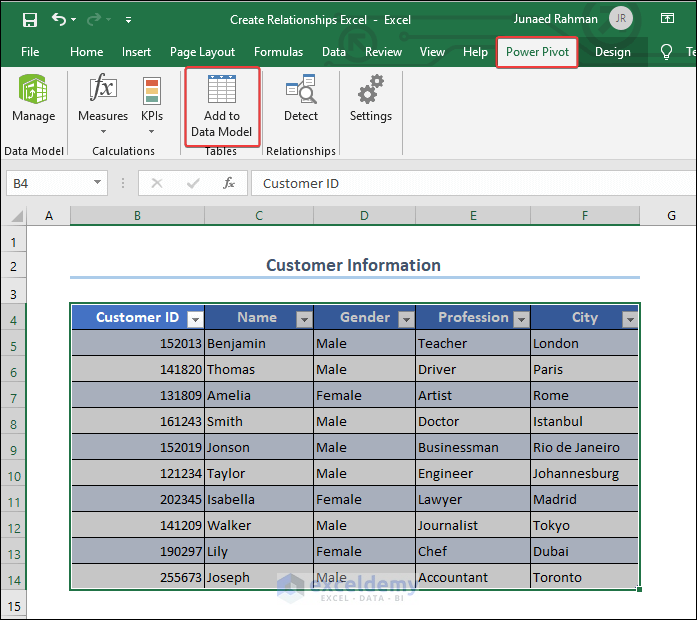Open Power Pivot Settings gear

pyautogui.click(x=370, y=91)
